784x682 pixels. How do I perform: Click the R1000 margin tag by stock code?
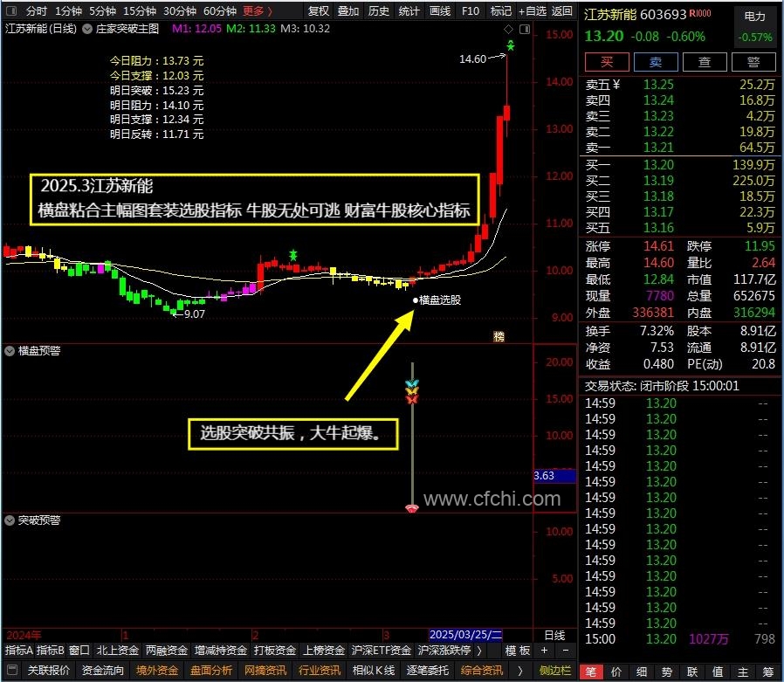(x=700, y=13)
